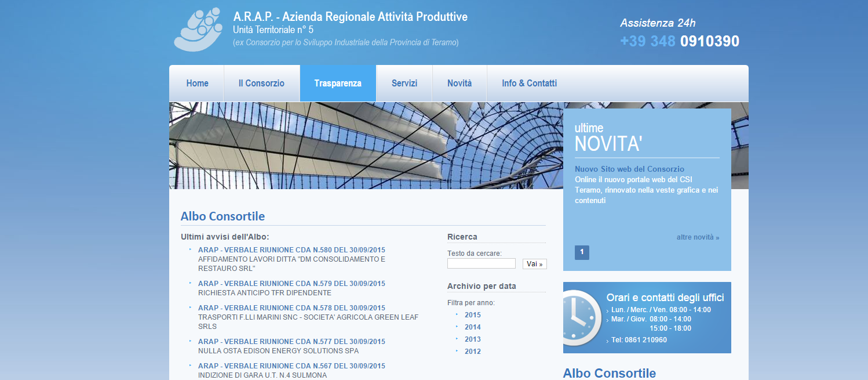Filter archive by year 2013

point(472,339)
